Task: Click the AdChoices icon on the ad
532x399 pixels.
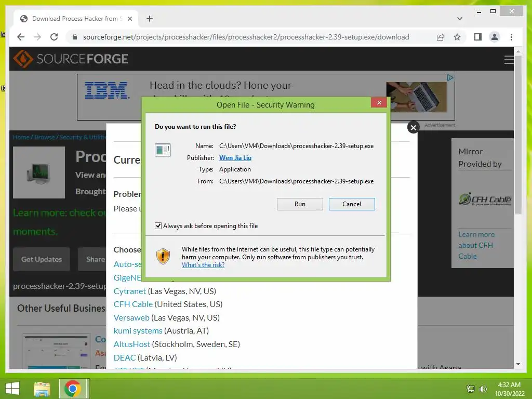Action: pos(450,78)
